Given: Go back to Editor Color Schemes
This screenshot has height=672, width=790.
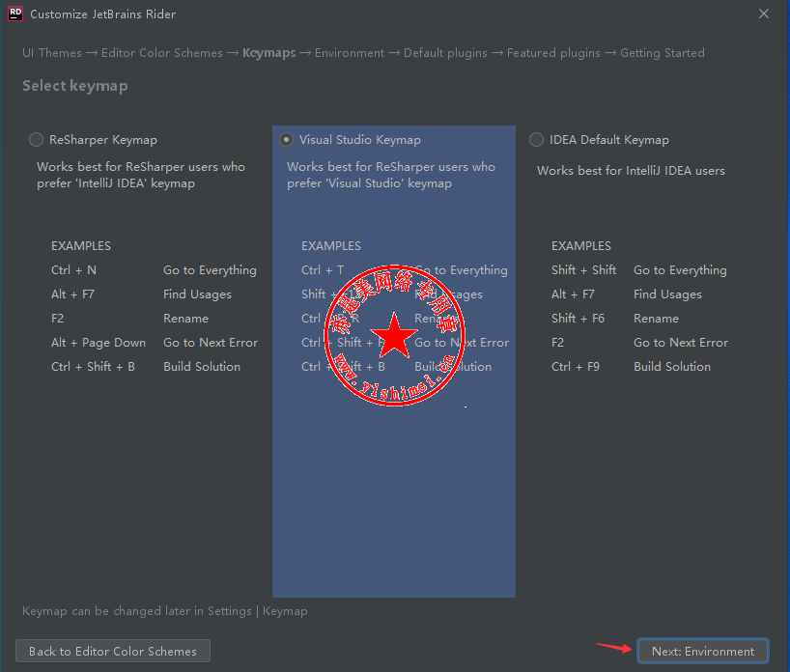Looking at the screenshot, I should click(x=113, y=651).
